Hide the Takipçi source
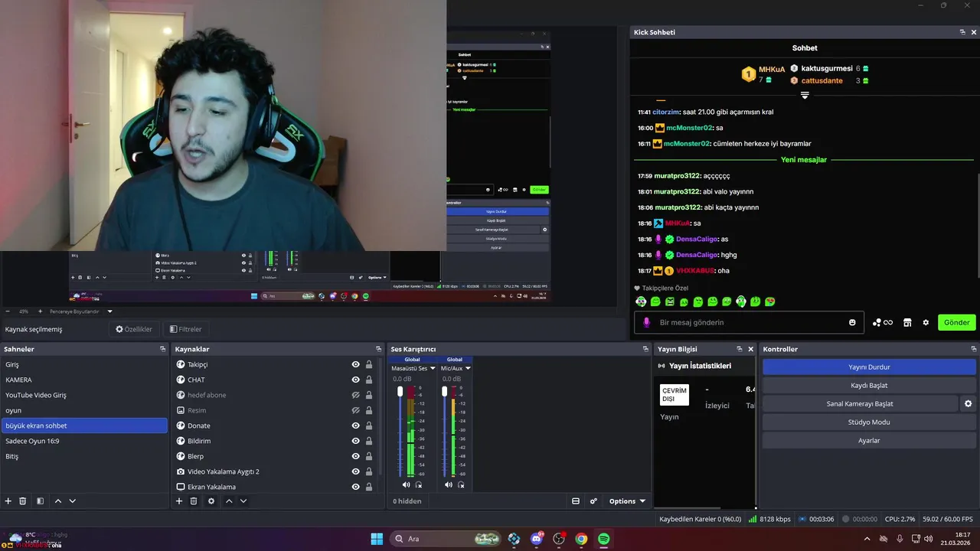The width and height of the screenshot is (980, 551). (x=355, y=364)
